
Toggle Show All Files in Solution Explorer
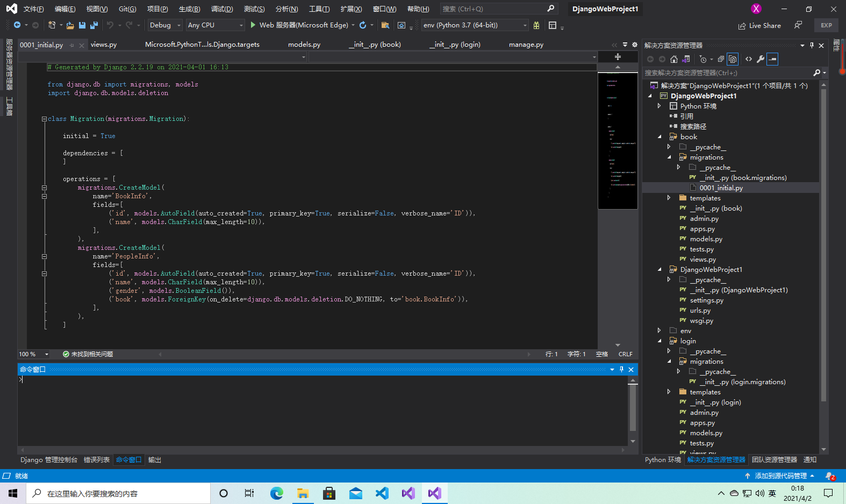click(733, 59)
